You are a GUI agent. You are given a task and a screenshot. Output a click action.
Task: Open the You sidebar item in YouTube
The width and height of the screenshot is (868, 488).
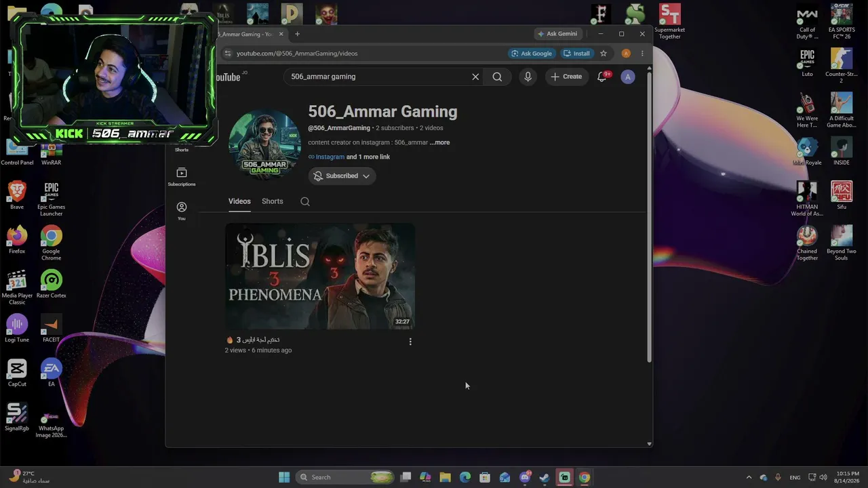[182, 211]
